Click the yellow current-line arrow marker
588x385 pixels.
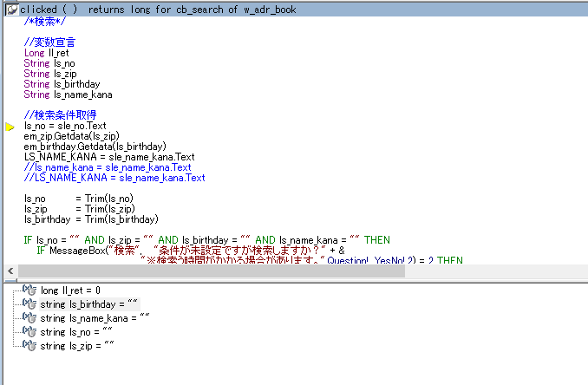(10, 127)
